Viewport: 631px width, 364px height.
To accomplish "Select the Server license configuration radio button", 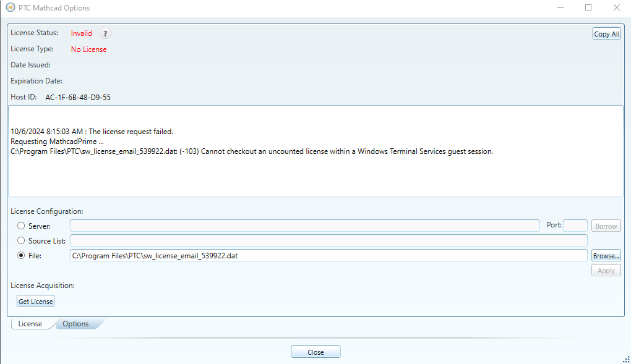I will pyautogui.click(x=21, y=226).
